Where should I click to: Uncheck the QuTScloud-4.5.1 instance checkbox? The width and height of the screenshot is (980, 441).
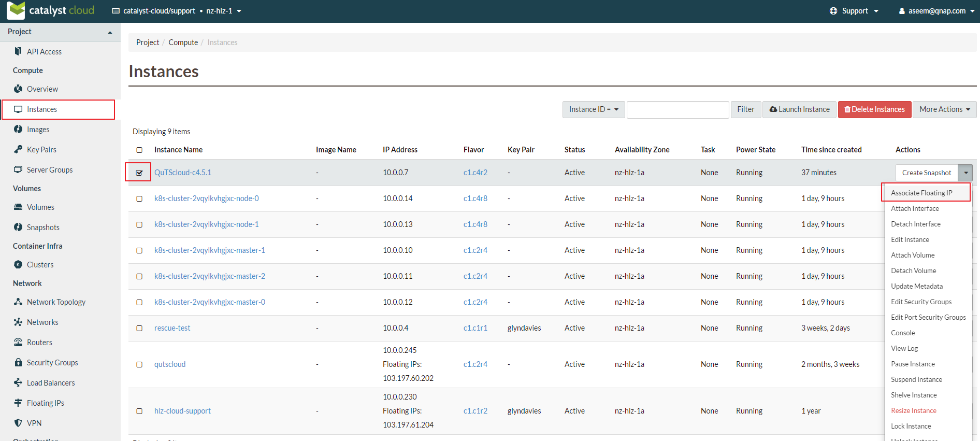(x=139, y=173)
